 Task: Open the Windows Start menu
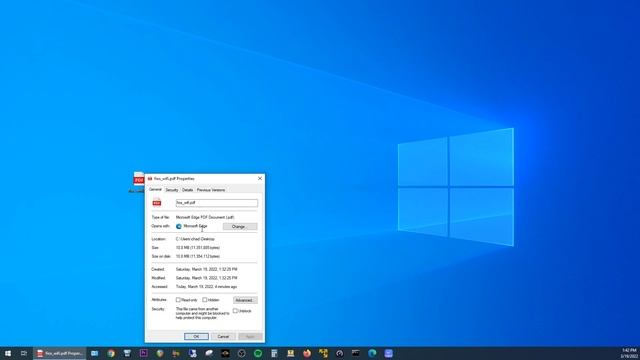tap(8, 353)
